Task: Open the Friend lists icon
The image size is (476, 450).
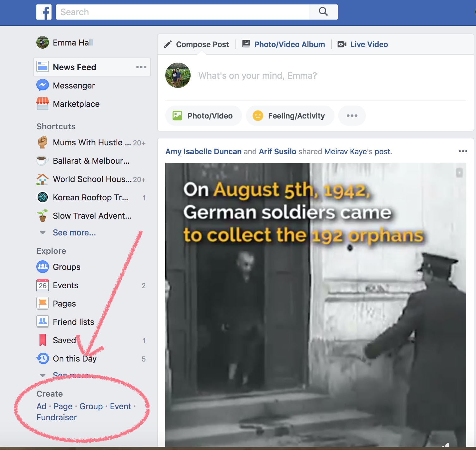Action: [43, 322]
